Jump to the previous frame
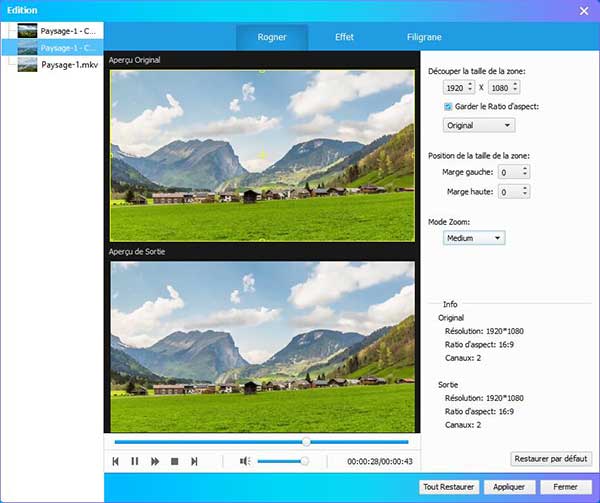 [x=116, y=461]
